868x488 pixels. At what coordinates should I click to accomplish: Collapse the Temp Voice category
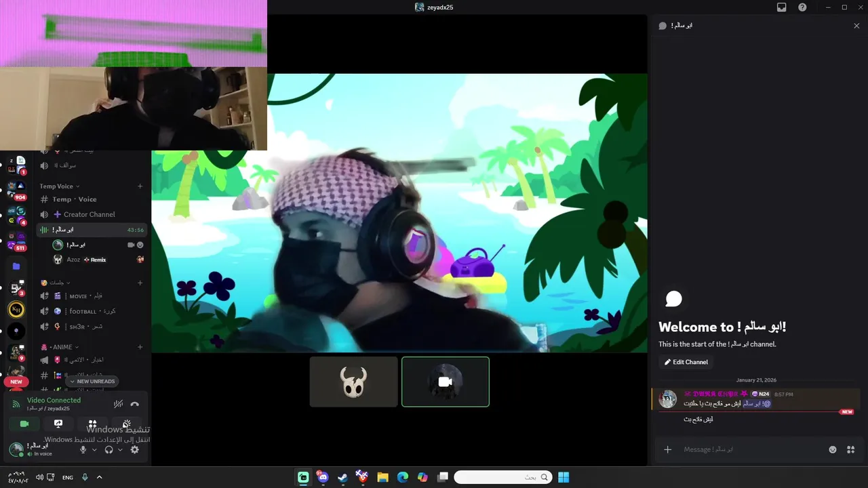point(59,186)
